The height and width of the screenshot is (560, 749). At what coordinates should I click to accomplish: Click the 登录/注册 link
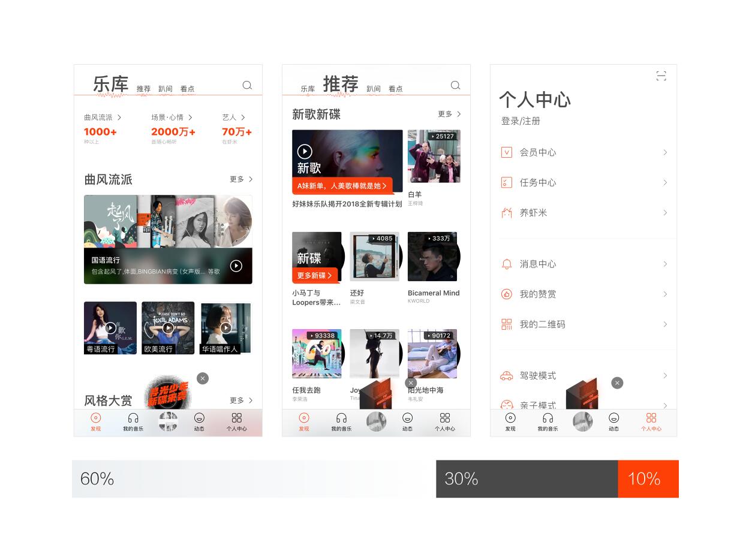[x=521, y=121]
